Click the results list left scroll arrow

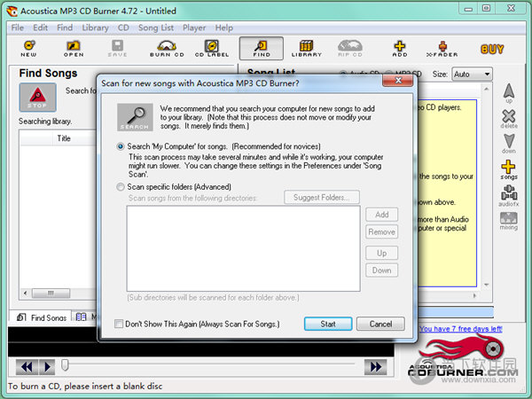coord(25,293)
